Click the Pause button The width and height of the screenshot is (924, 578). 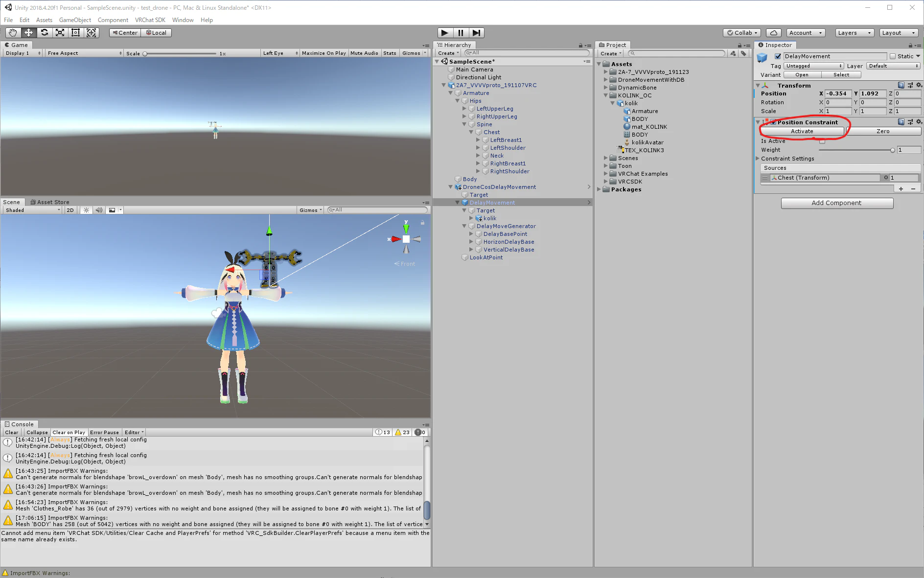pyautogui.click(x=461, y=33)
